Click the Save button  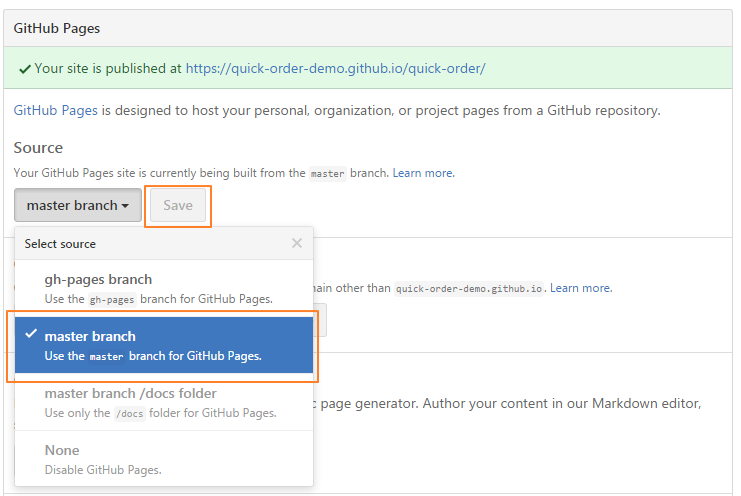tap(178, 205)
